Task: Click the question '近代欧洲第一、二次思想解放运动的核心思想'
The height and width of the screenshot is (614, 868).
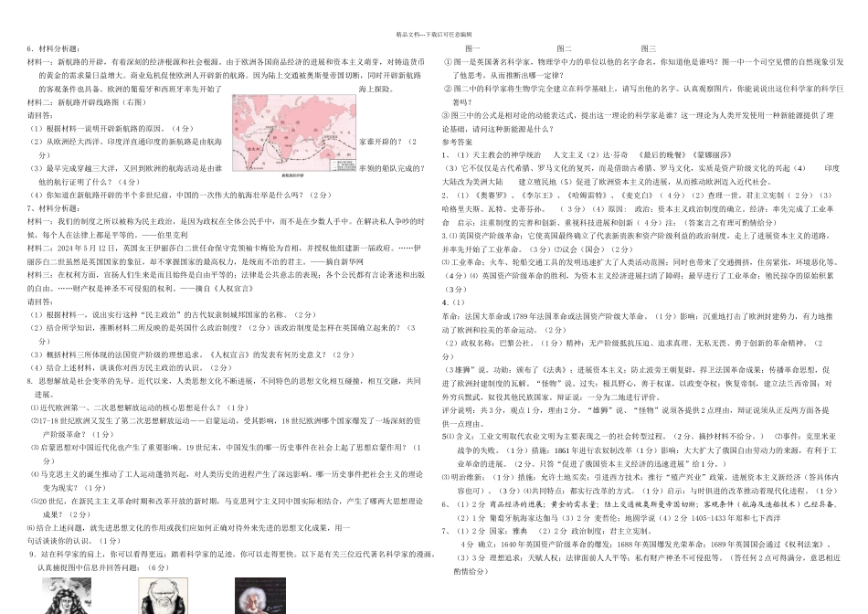Action: coord(140,408)
